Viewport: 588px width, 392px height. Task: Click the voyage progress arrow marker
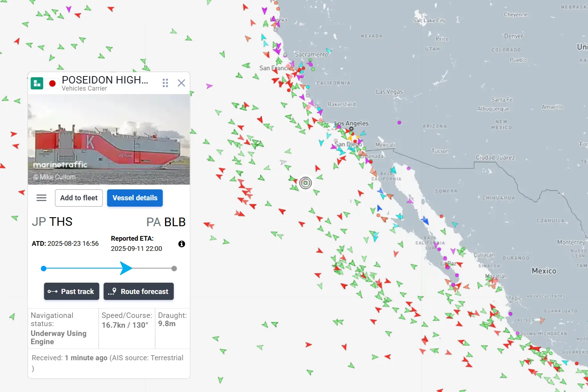click(125, 269)
